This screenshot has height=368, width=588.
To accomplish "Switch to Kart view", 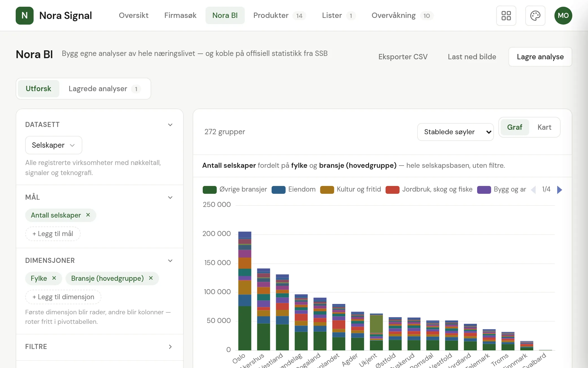I will click(x=544, y=127).
